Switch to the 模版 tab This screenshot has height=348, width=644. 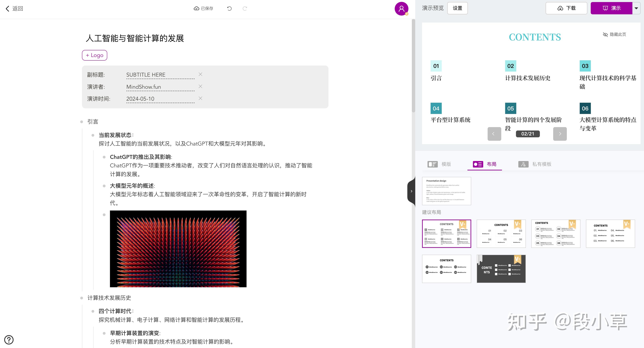439,164
